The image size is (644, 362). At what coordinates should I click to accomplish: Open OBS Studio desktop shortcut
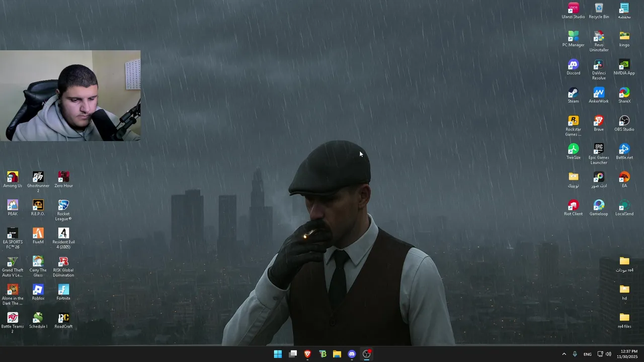coord(624,123)
